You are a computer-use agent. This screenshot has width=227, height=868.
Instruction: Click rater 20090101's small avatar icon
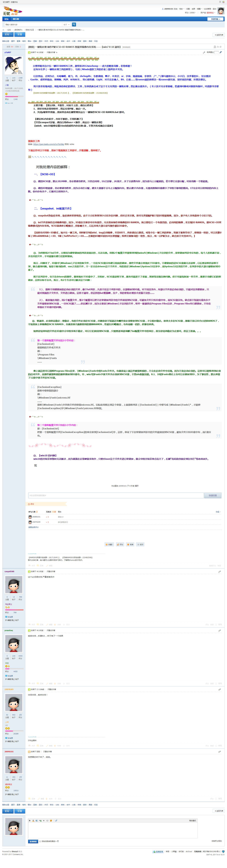coord(30,517)
